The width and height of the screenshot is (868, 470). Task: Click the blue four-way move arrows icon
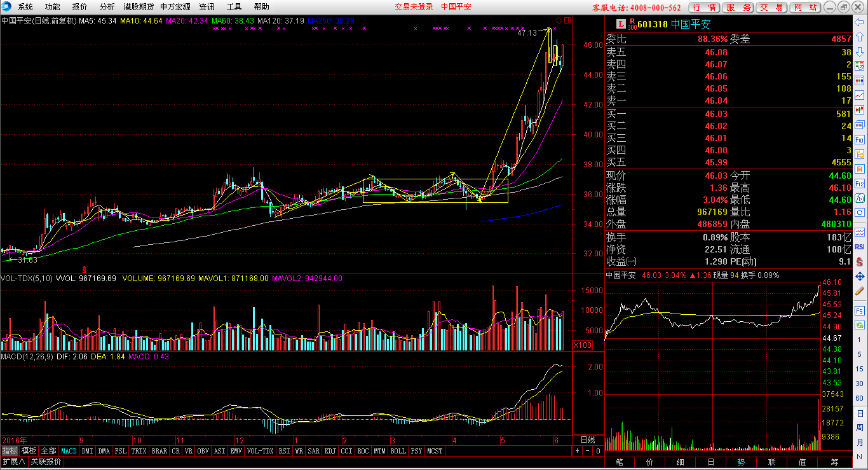(860, 276)
